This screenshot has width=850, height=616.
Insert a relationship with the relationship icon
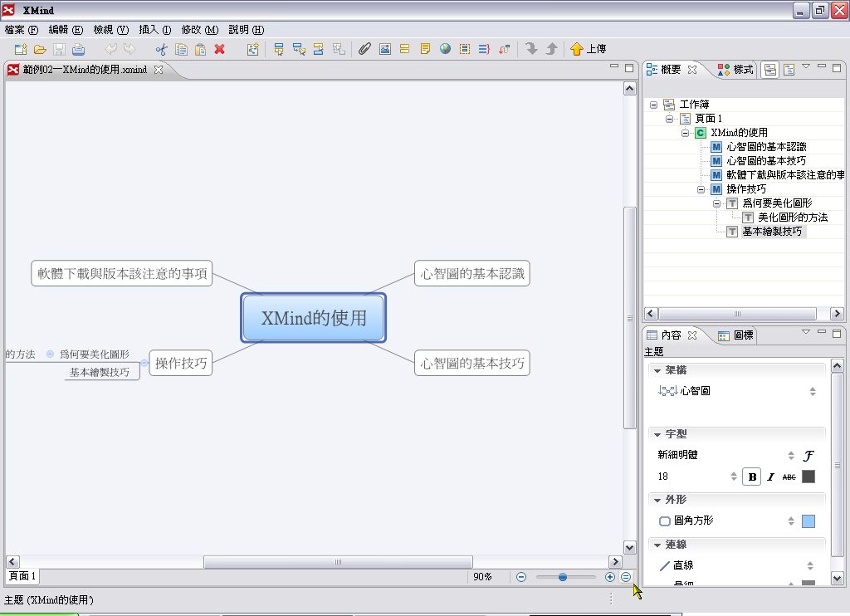coord(504,49)
